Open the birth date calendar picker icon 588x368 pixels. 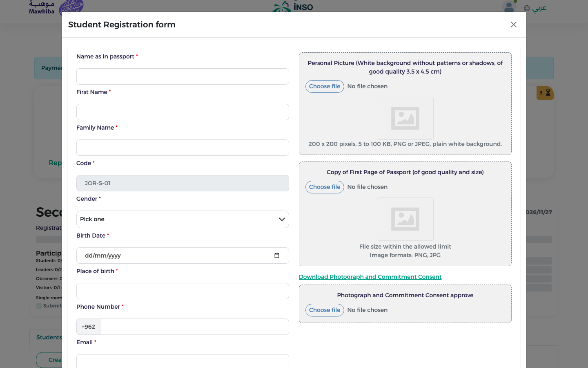pyautogui.click(x=277, y=256)
